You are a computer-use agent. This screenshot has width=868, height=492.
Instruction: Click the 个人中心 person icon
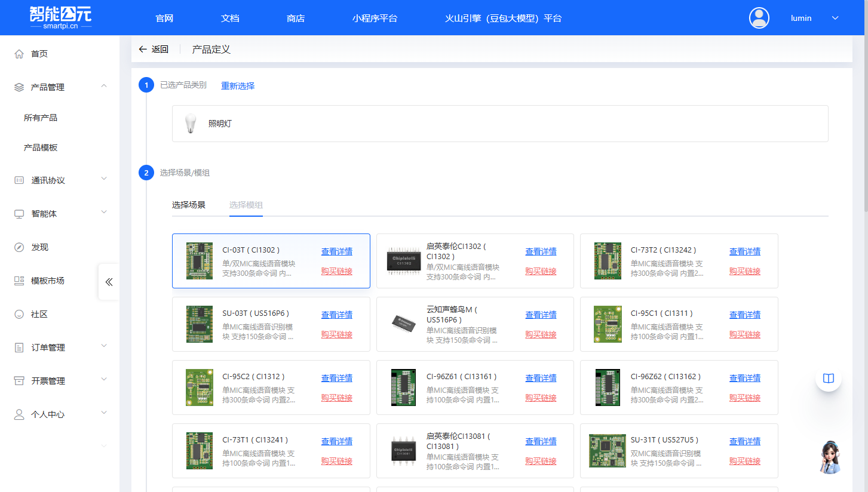(18, 414)
